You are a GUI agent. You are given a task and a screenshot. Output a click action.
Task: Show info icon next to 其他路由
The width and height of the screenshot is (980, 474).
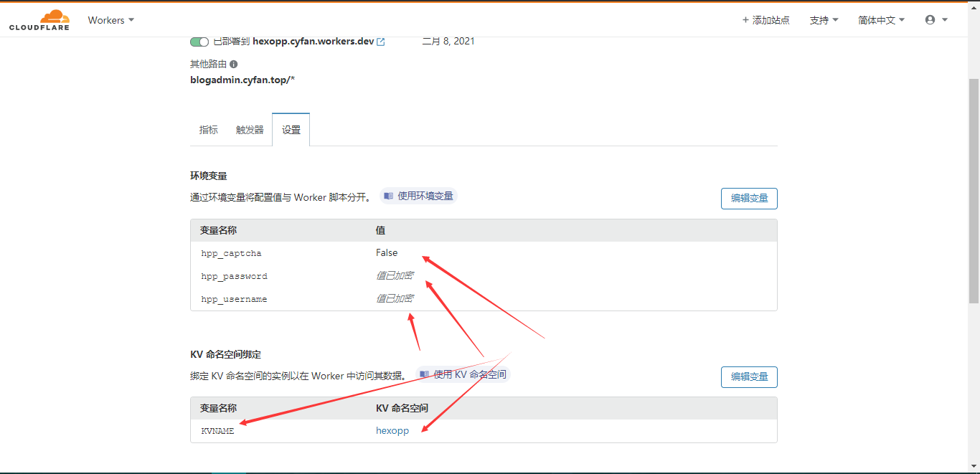234,64
